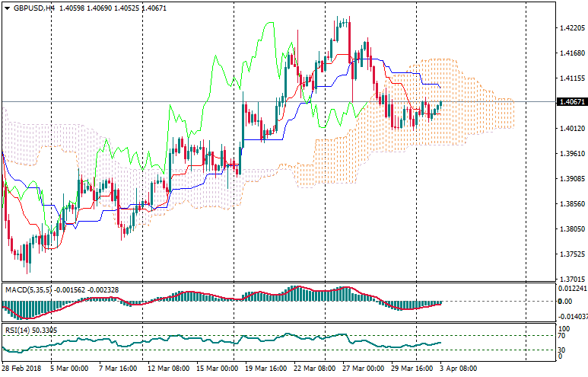Click the 1.42205 price axis label

(571, 28)
